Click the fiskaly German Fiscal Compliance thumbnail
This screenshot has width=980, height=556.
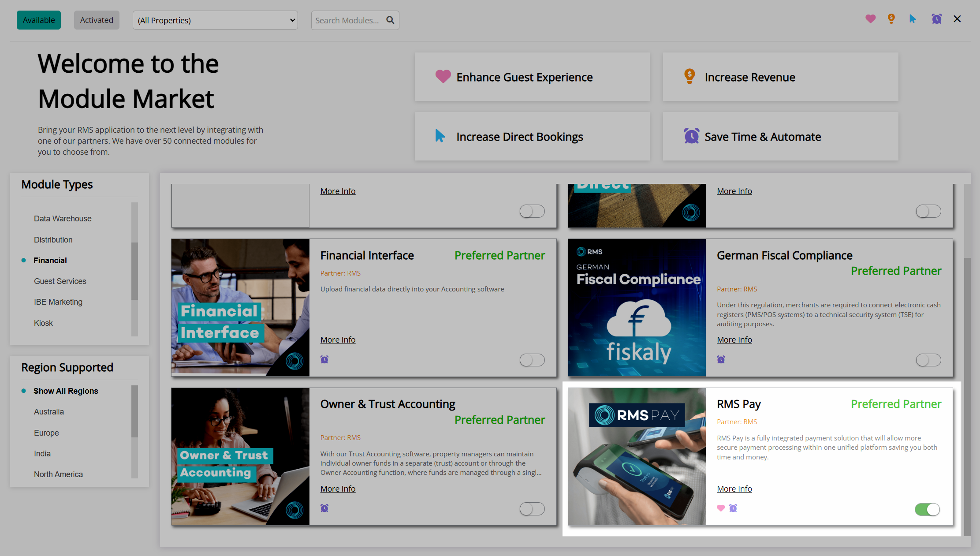tap(637, 307)
